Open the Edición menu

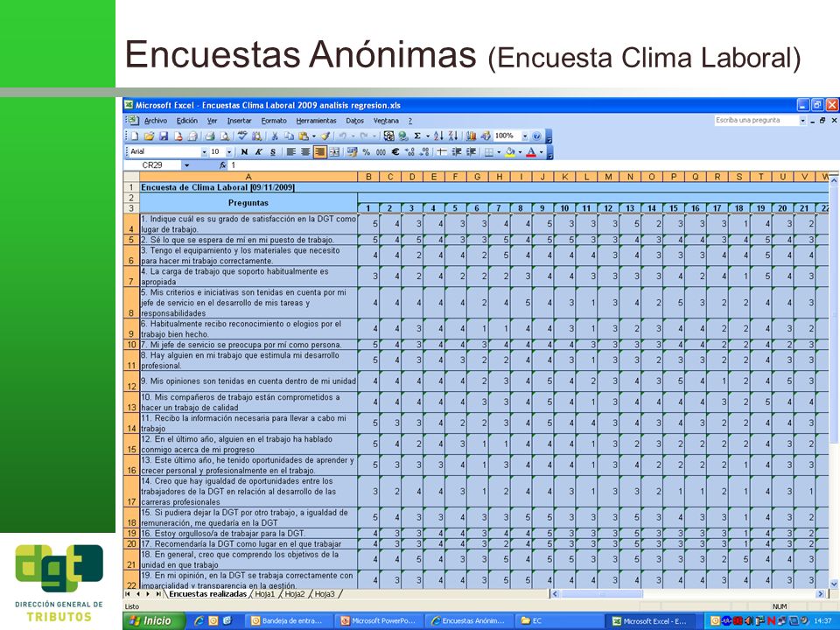(x=187, y=121)
